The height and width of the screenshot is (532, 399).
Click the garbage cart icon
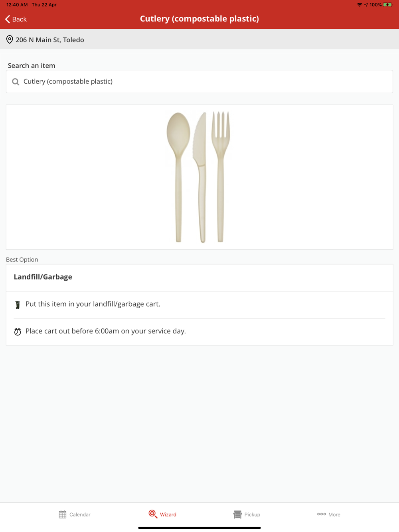(18, 305)
